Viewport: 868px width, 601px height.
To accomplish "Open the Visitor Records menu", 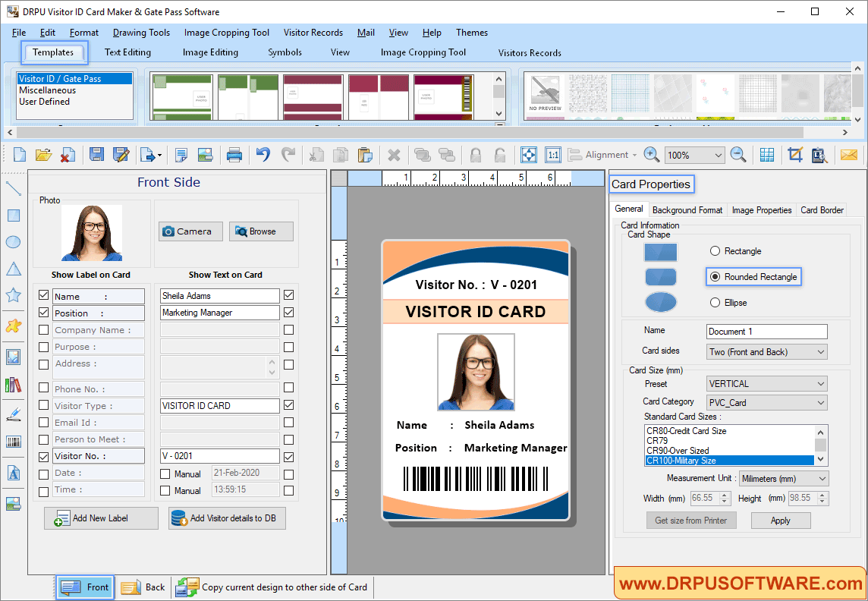I will 313,33.
